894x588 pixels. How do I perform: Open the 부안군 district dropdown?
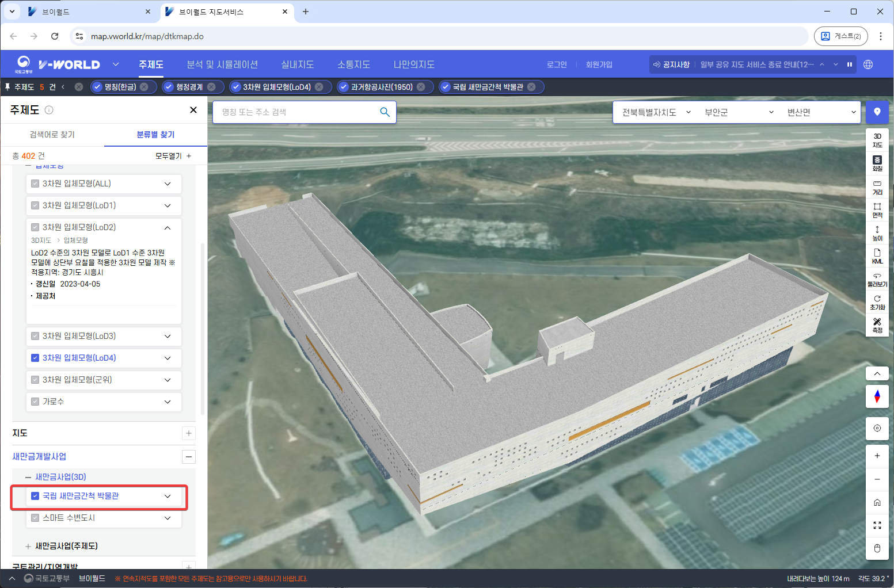coord(739,112)
